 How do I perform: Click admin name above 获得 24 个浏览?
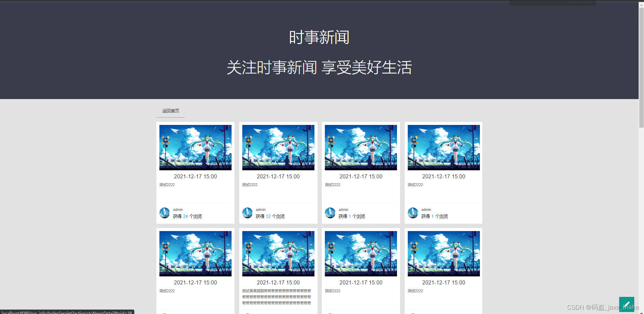178,210
